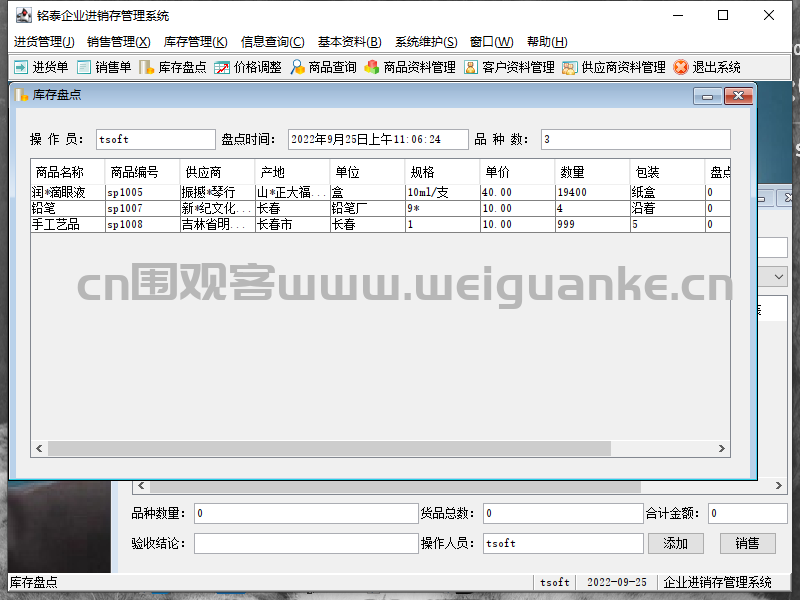Click the 验收结论 input field
Image resolution: width=800 pixels, height=600 pixels.
click(x=306, y=543)
